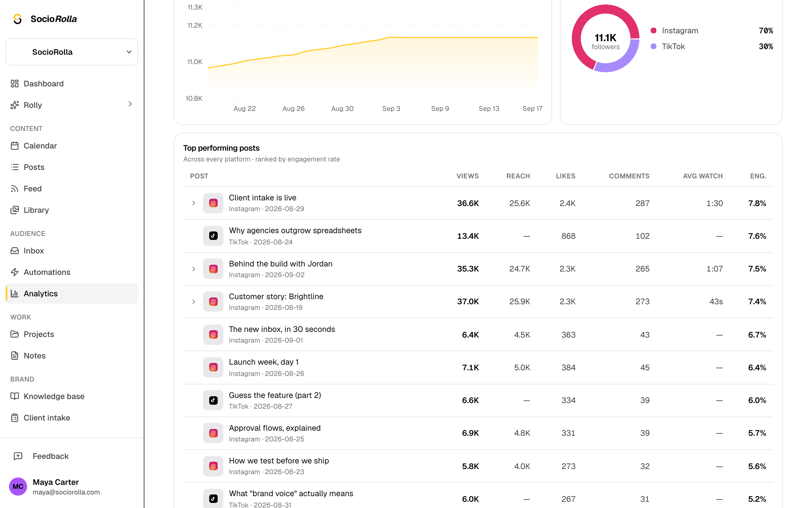Click Instagram icon for How we test
The height and width of the screenshot is (508, 812).
pos(213,466)
